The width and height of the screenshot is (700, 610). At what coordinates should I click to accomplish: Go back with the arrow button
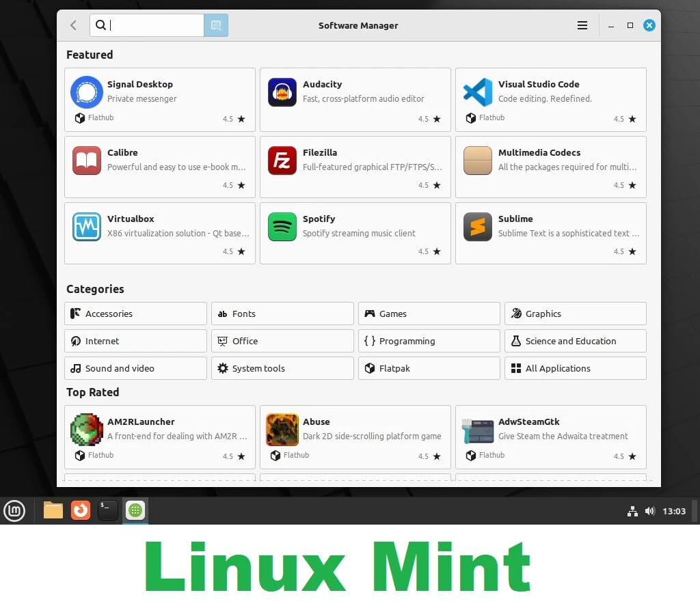click(74, 25)
